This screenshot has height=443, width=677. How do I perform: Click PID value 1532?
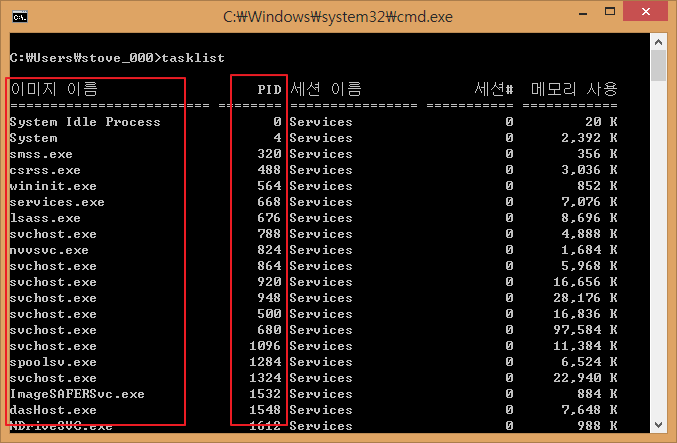pyautogui.click(x=265, y=394)
